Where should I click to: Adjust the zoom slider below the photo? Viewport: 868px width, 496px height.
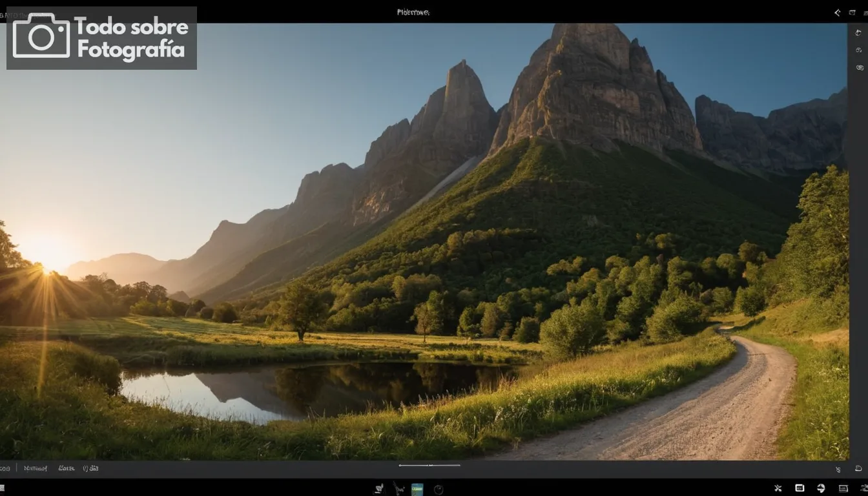click(x=429, y=465)
